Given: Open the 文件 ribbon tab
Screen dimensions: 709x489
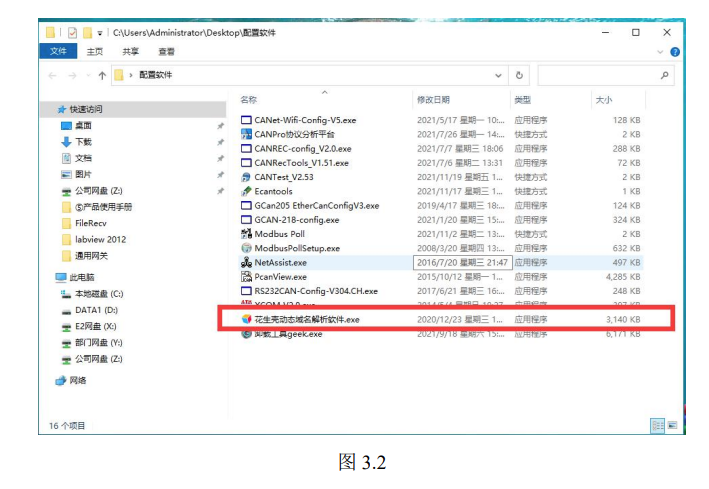Looking at the screenshot, I should pos(58,51).
